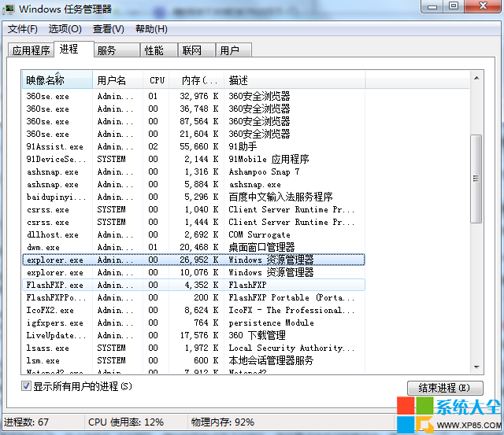The width and height of the screenshot is (504, 435).
Task: Switch to the 性能 tab
Action: pyautogui.click(x=159, y=50)
